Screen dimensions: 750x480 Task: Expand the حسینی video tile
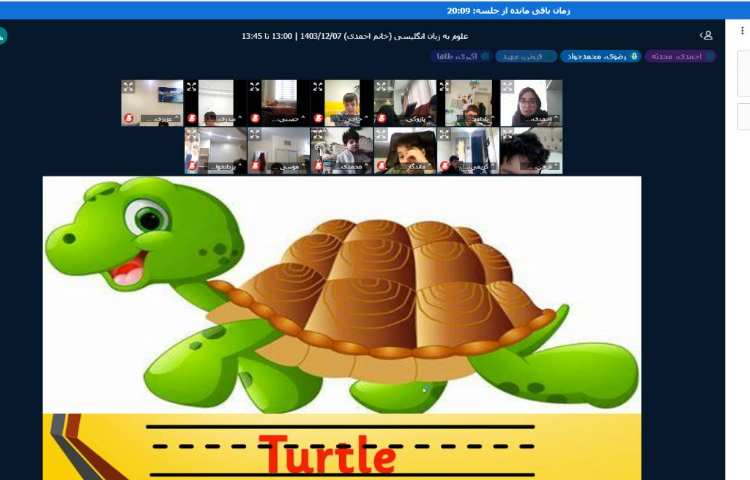254,87
